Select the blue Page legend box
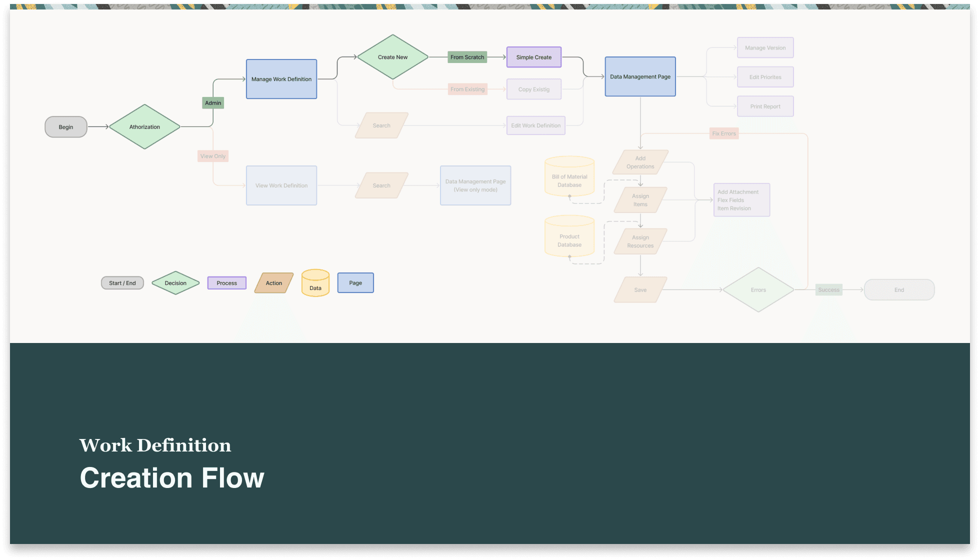The image size is (980, 560). pyautogui.click(x=355, y=283)
